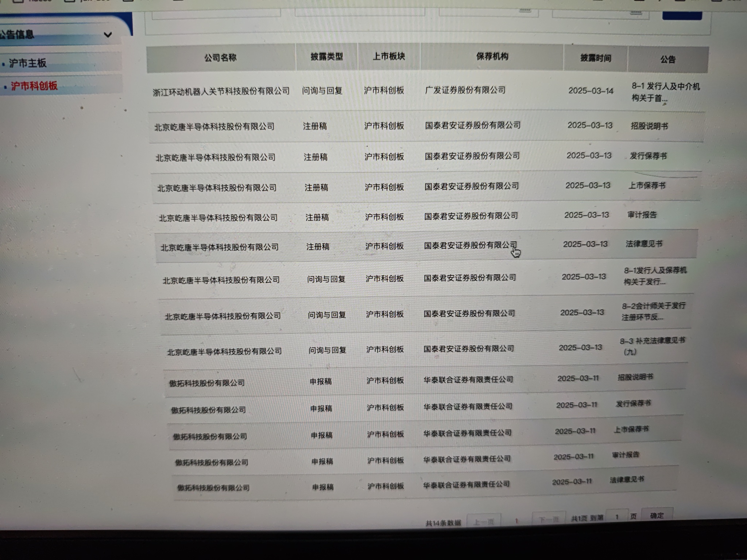Open the 8-1 发行人及中介机构关于首... announcement link

pyautogui.click(x=665, y=92)
